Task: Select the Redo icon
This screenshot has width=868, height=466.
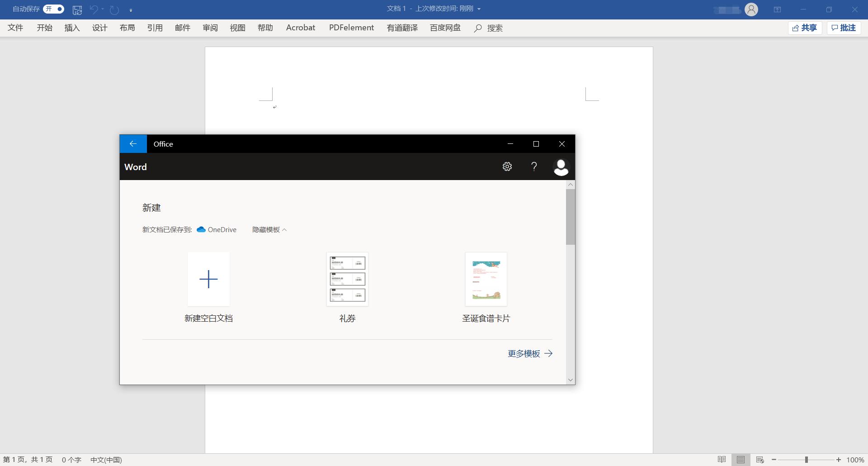Action: click(113, 10)
